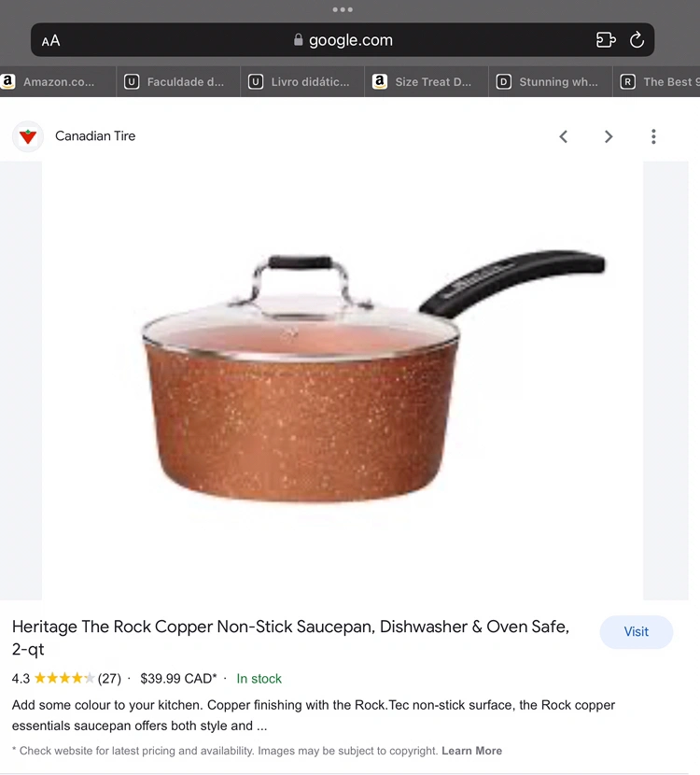Reload the page with refresh icon
The width and height of the screenshot is (700, 775).
pyautogui.click(x=637, y=39)
